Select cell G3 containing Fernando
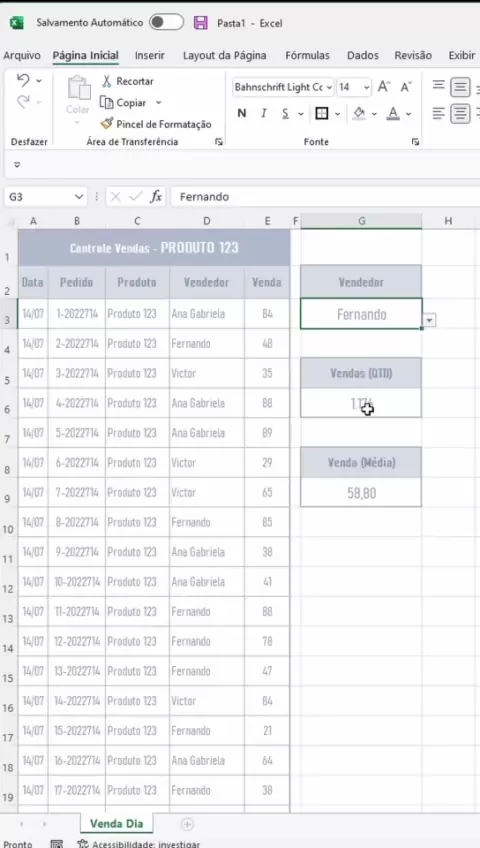 click(361, 314)
